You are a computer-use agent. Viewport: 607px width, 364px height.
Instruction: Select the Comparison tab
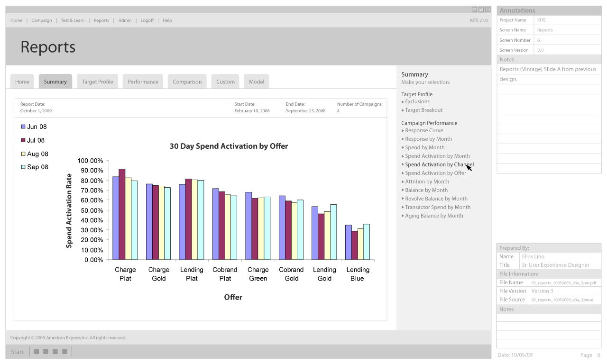[187, 82]
